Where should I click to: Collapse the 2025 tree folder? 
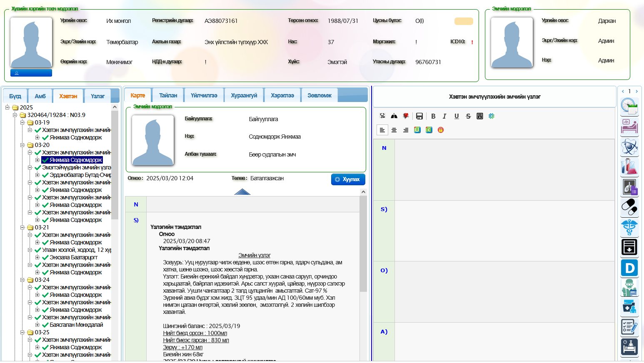point(7,107)
